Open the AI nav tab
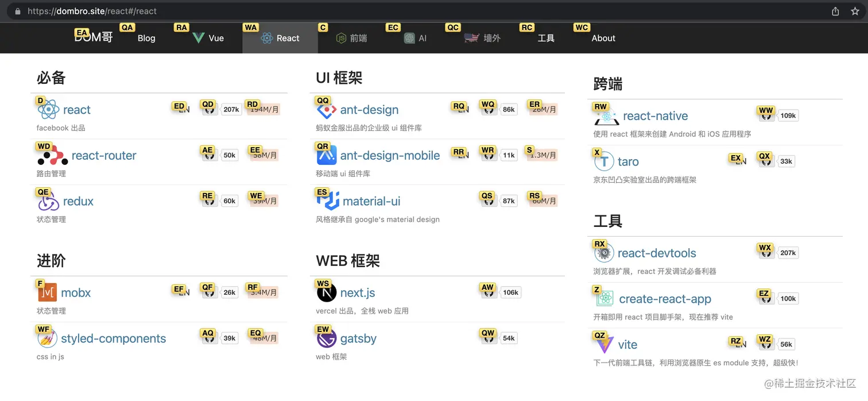The image size is (868, 401). tap(415, 38)
